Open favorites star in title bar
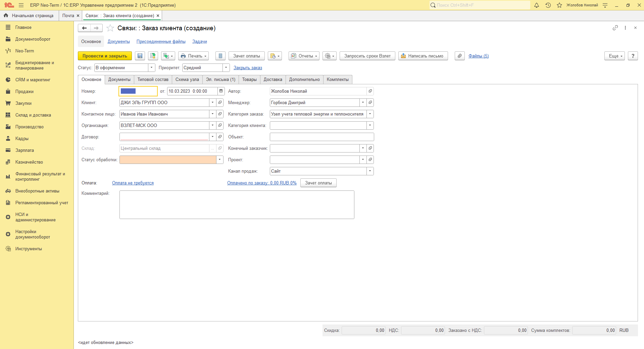The height and width of the screenshot is (349, 644). 559,5
